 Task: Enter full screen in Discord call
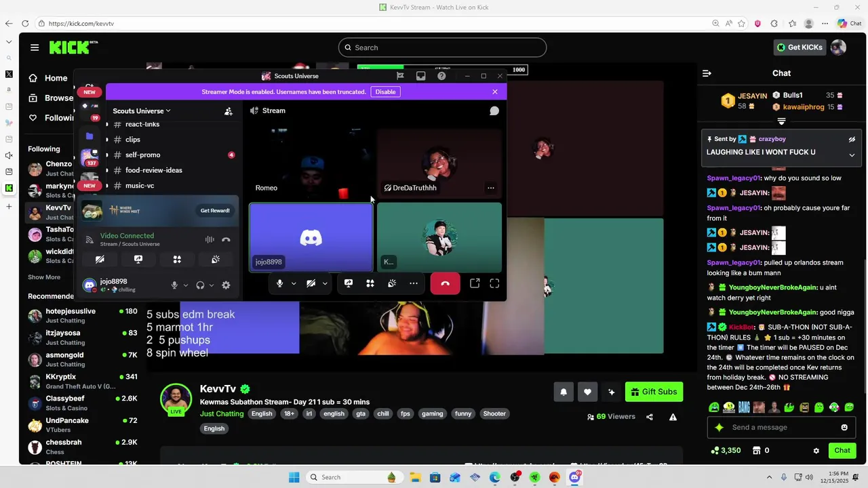pyautogui.click(x=494, y=283)
